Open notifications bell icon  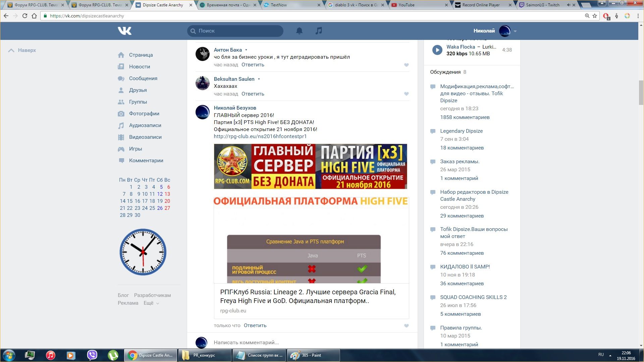[299, 31]
